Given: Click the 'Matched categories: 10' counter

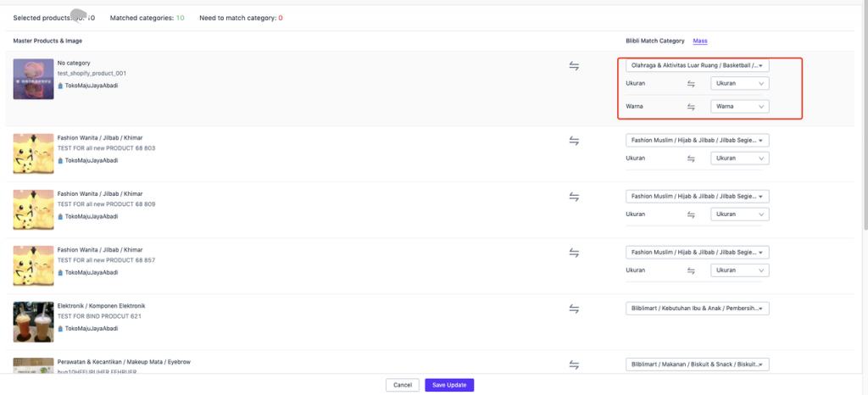Looking at the screenshot, I should [147, 19].
